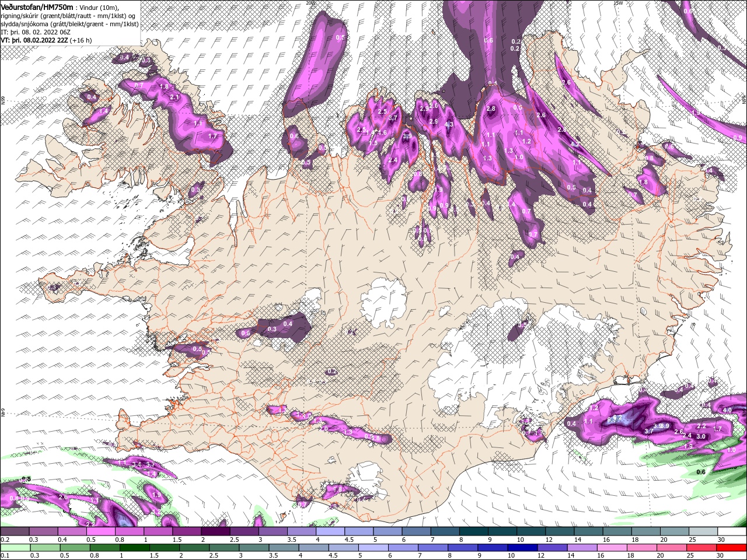Click the Veðurstofan/HM750m title text
747x560 pixels.
(x=37, y=6)
